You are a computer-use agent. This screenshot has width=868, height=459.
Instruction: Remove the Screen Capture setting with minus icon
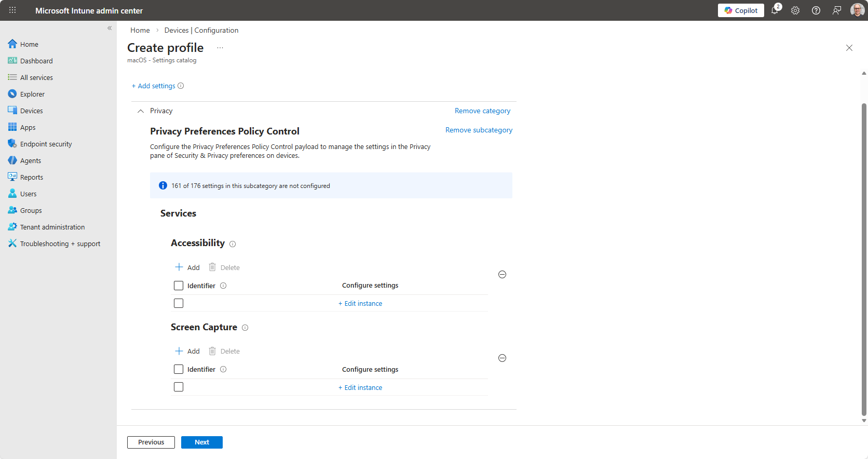coord(502,358)
